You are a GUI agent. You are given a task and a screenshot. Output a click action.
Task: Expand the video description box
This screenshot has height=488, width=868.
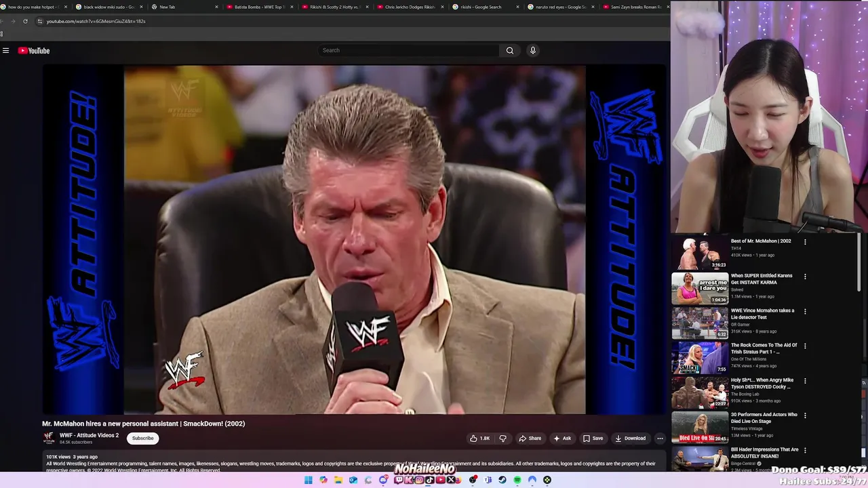tap(353, 463)
